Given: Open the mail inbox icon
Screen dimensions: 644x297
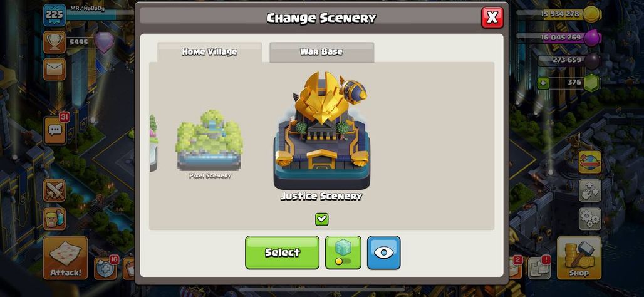Looking at the screenshot, I should coord(55,69).
